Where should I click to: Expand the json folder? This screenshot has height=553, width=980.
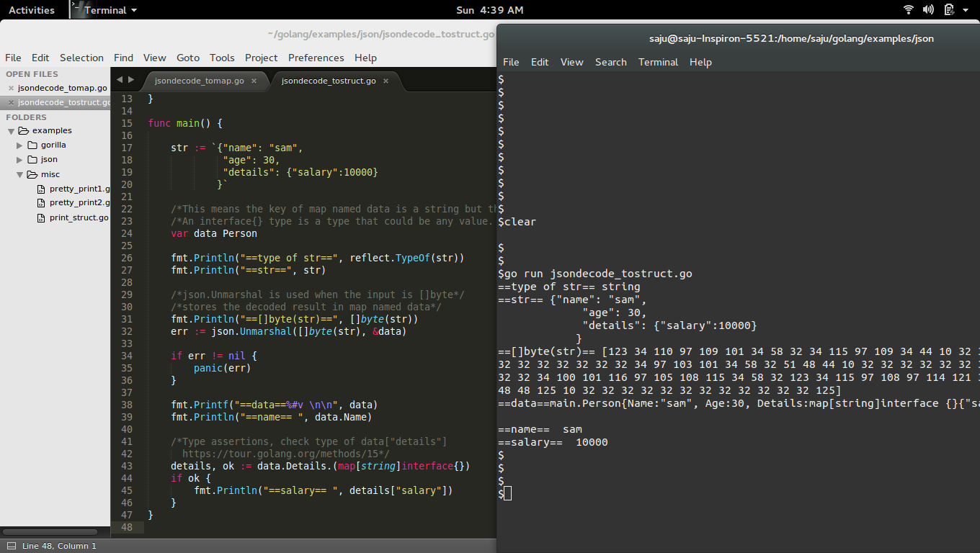19,159
